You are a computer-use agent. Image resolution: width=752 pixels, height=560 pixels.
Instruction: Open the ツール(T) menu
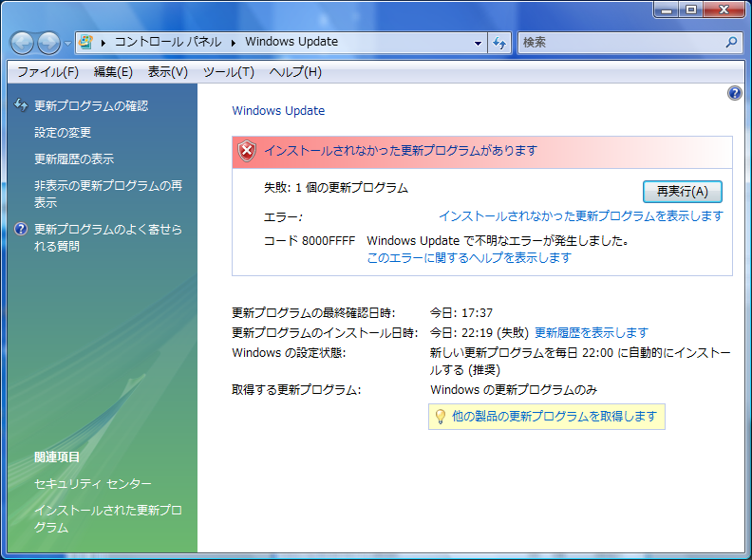(x=228, y=72)
